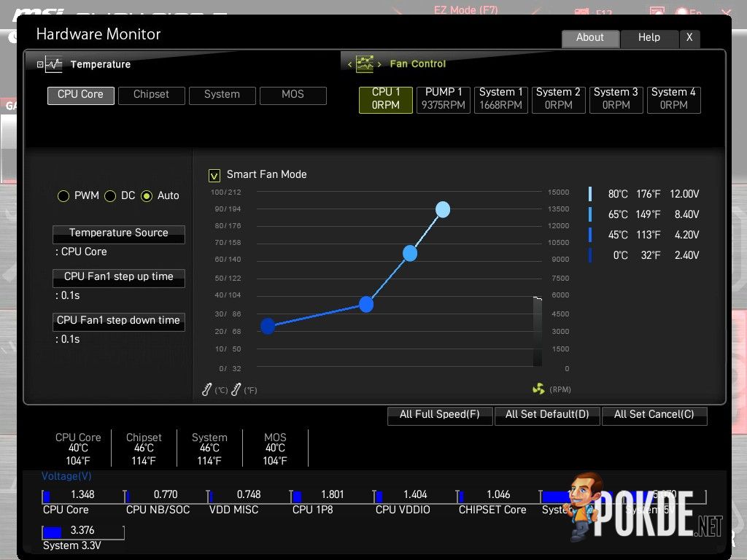Image resolution: width=747 pixels, height=560 pixels.
Task: Click CPU 1P8 voltage bar
Action: (332, 496)
